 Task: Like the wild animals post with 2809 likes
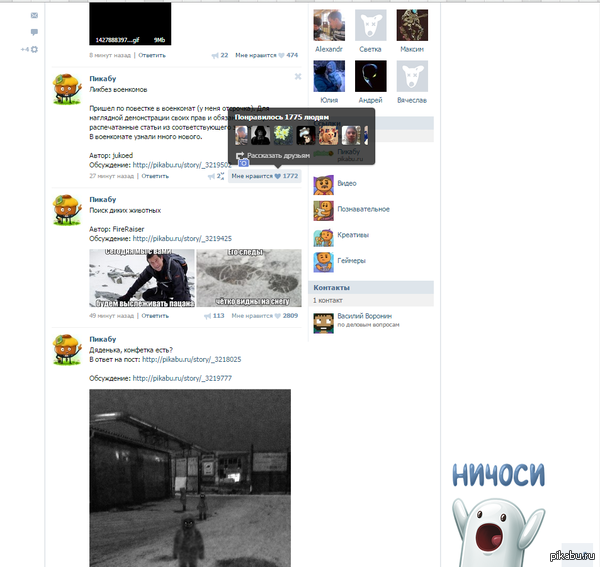(x=265, y=315)
